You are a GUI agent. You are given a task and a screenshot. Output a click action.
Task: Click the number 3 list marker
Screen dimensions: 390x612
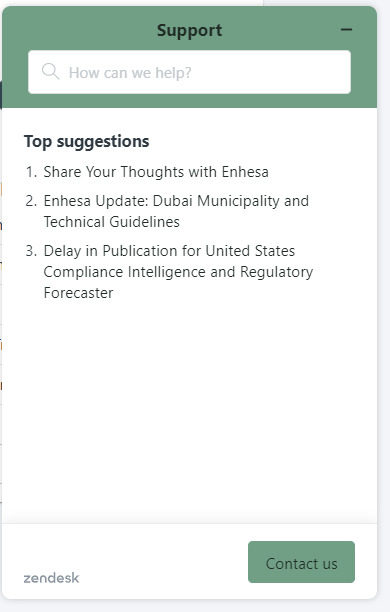[x=31, y=251]
